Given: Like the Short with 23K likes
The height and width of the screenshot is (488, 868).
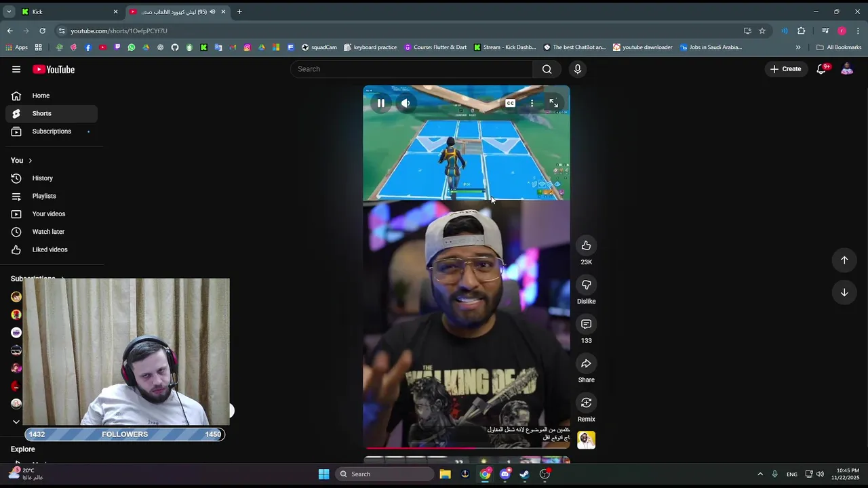Looking at the screenshot, I should point(586,245).
